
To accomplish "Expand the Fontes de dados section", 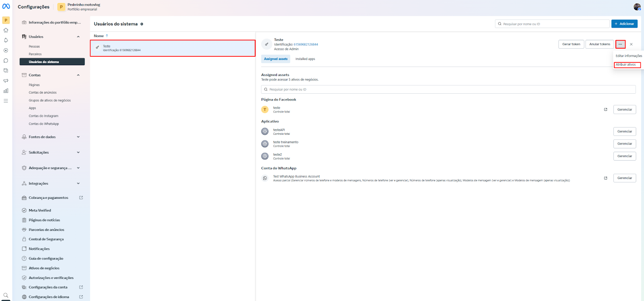I will [x=78, y=137].
